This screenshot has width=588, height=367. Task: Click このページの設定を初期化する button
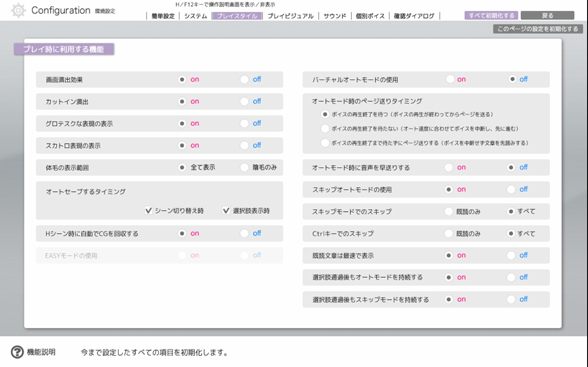(538, 29)
